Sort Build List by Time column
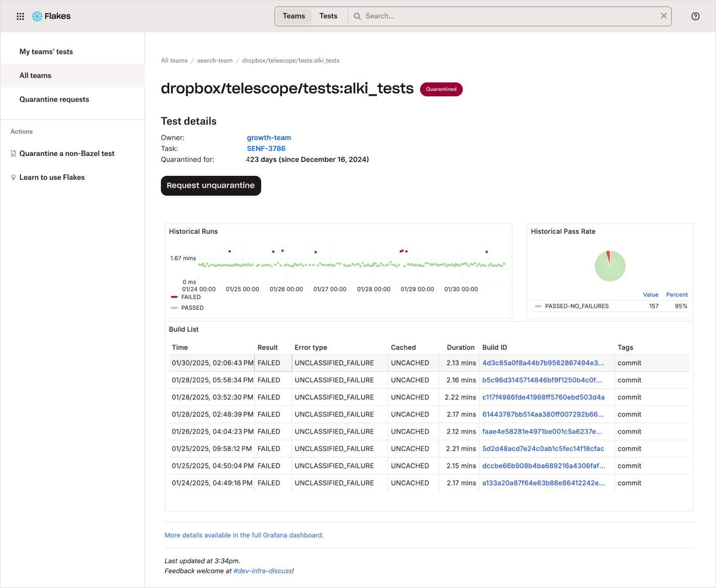Image resolution: width=716 pixels, height=588 pixels. pos(180,348)
